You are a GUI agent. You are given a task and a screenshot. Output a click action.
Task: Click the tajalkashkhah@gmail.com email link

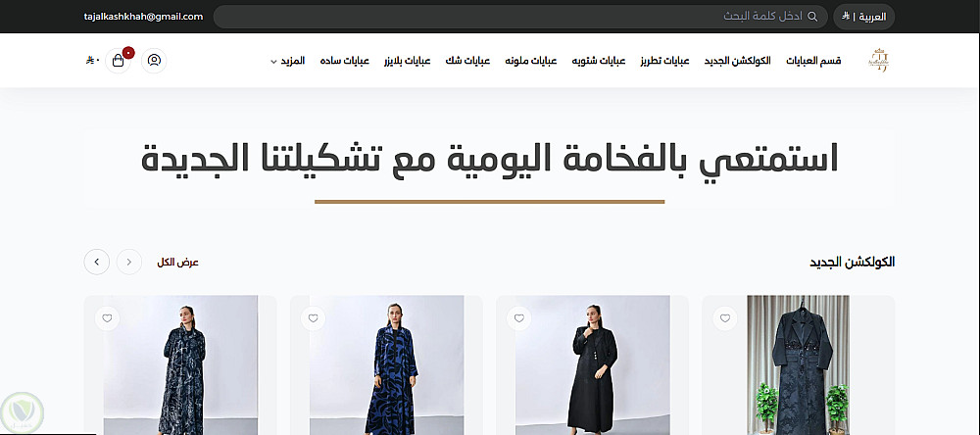tap(144, 17)
